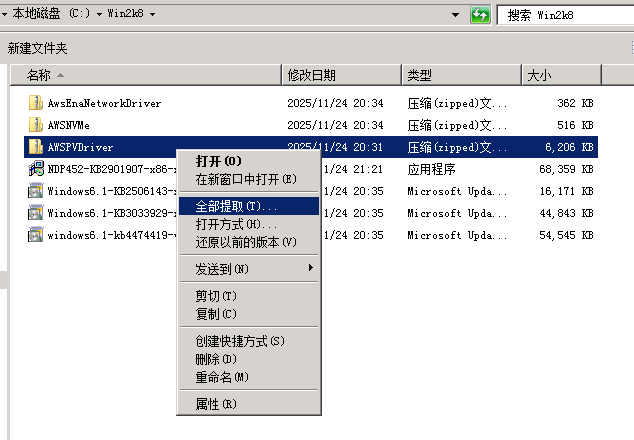The width and height of the screenshot is (634, 440).
Task: Choose 剪切(T) in context menu
Action: 249,296
